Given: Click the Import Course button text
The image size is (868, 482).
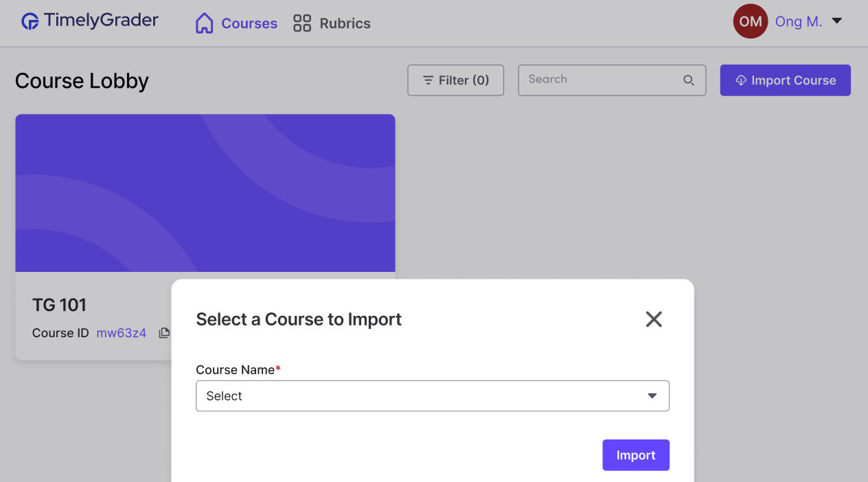Looking at the screenshot, I should click(x=793, y=80).
